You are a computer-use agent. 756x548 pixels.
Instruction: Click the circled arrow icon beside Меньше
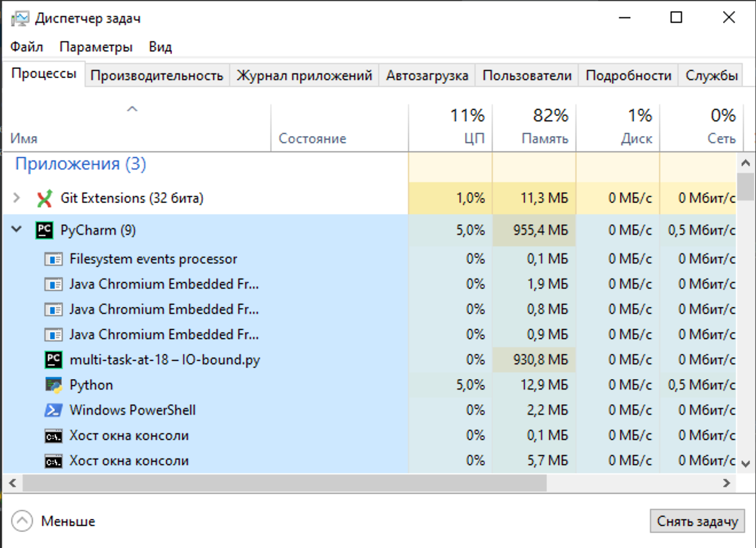click(22, 521)
